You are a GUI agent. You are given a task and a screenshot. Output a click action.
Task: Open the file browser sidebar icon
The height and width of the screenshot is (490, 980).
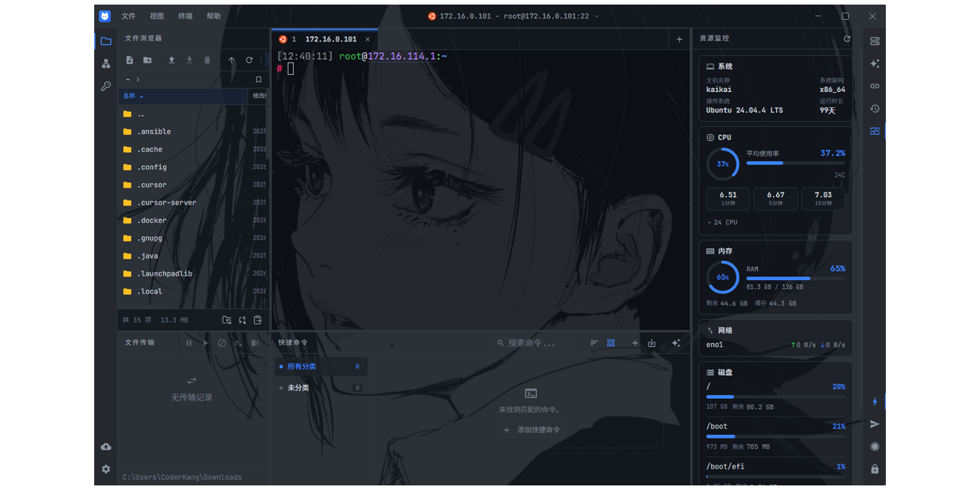point(106,41)
